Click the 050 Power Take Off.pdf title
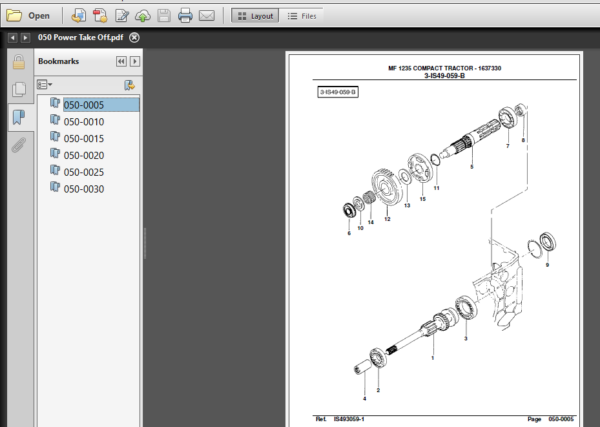 click(x=80, y=37)
